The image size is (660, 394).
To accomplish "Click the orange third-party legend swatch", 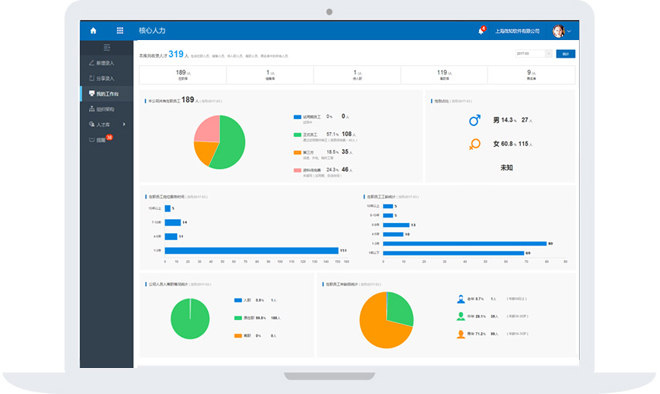I will (x=297, y=152).
